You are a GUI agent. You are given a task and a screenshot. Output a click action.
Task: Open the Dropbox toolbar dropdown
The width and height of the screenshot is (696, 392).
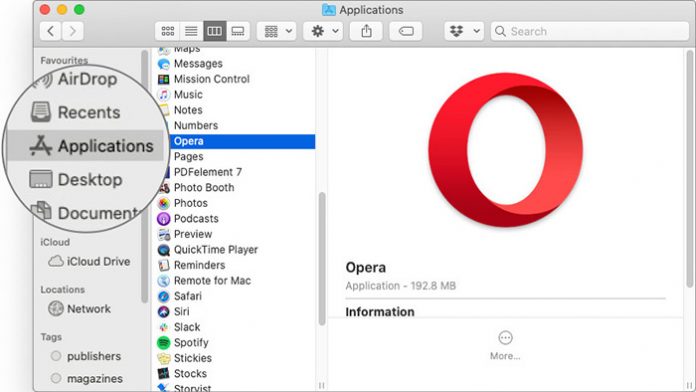[464, 31]
